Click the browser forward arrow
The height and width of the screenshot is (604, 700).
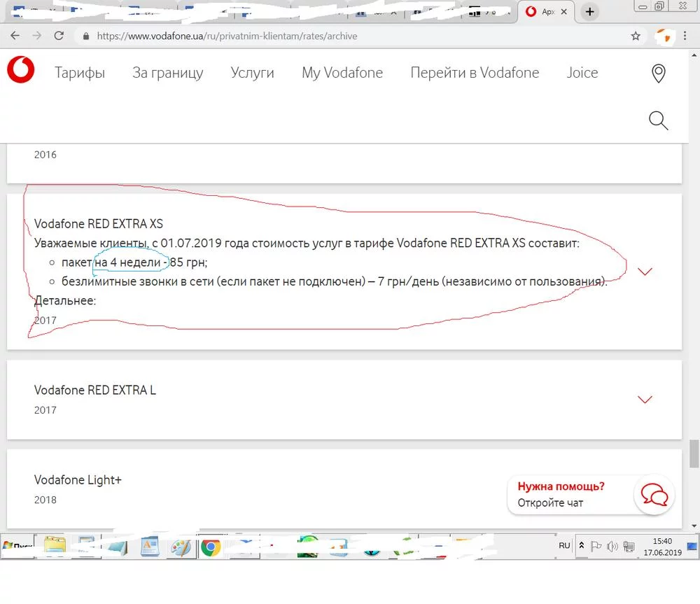point(37,36)
